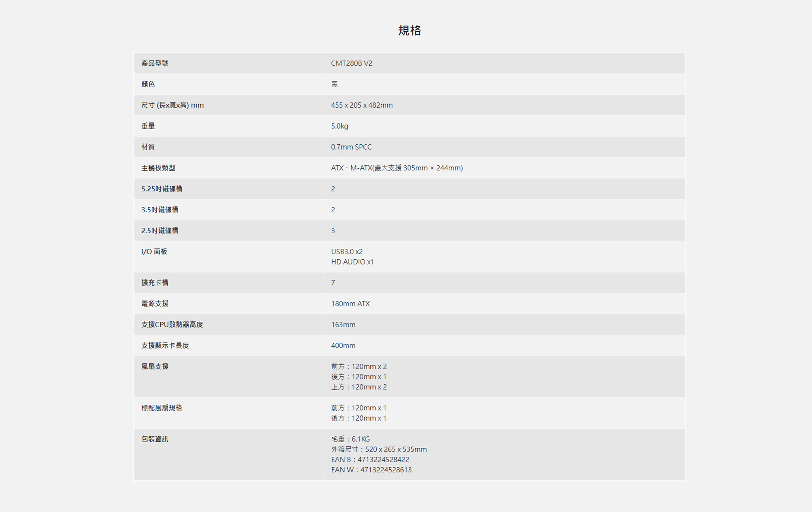
Task: Select 上方：120mm x 2 fan line
Action: (359, 387)
